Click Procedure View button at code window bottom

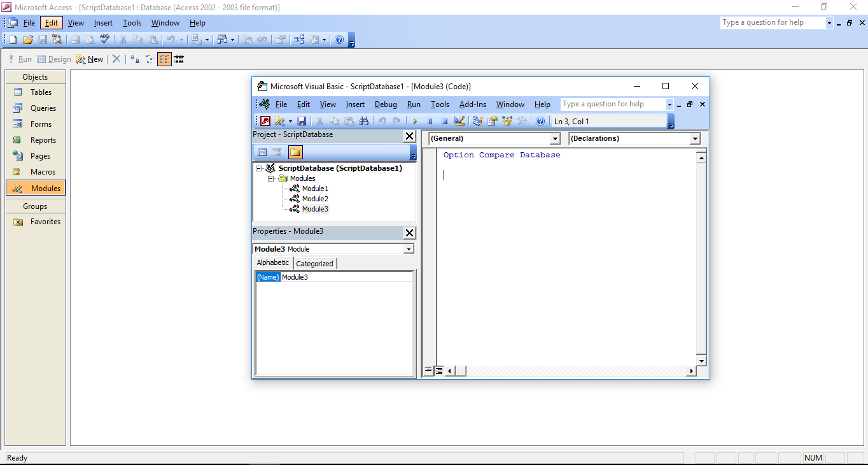[428, 370]
